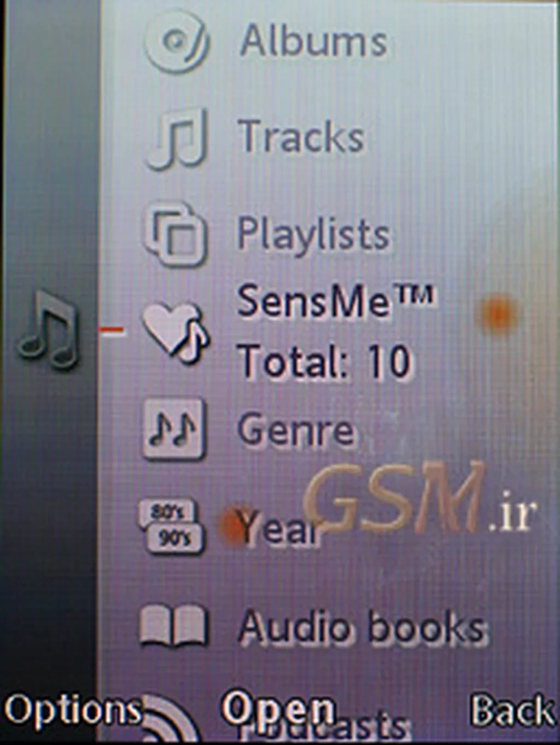Open the Albums menu entry
Viewport: 560px width, 745px height.
click(313, 42)
